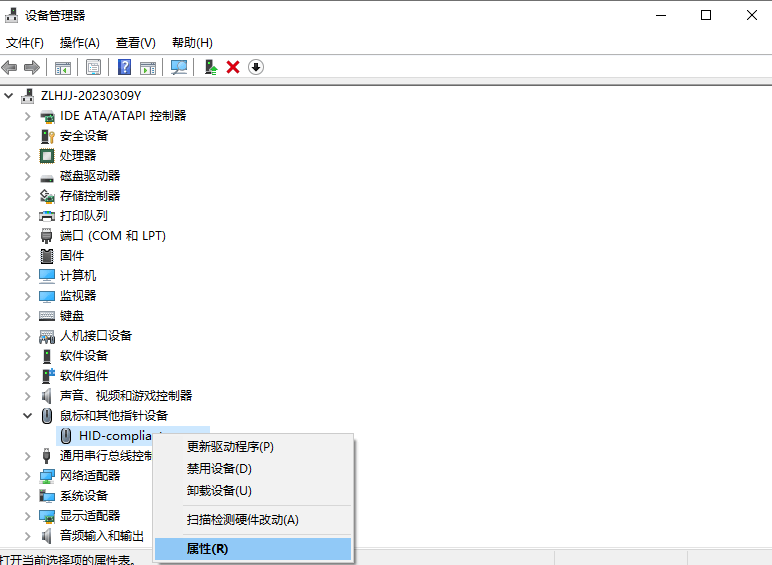772x565 pixels.
Task: Choose 属性(R) from context menu
Action: [253, 549]
